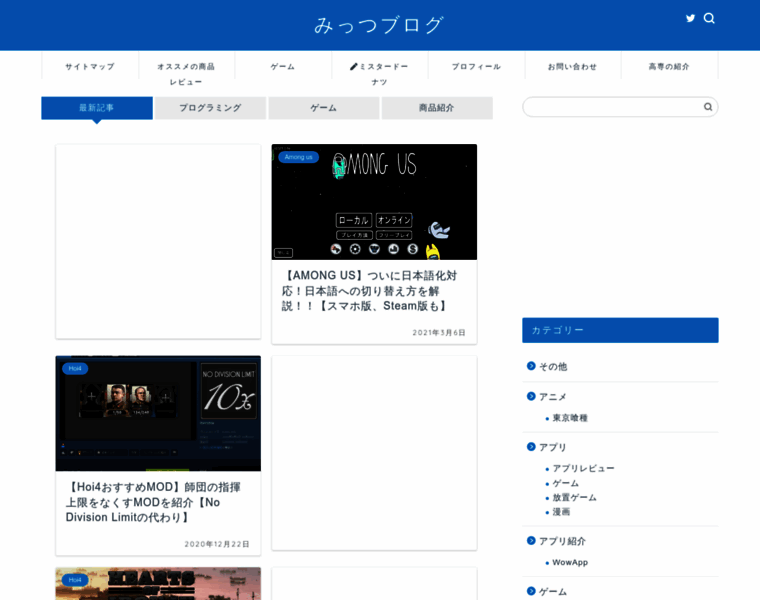Screen dimensions: 760x600
Task: Click the header search magnifier icon
Action: point(709,18)
